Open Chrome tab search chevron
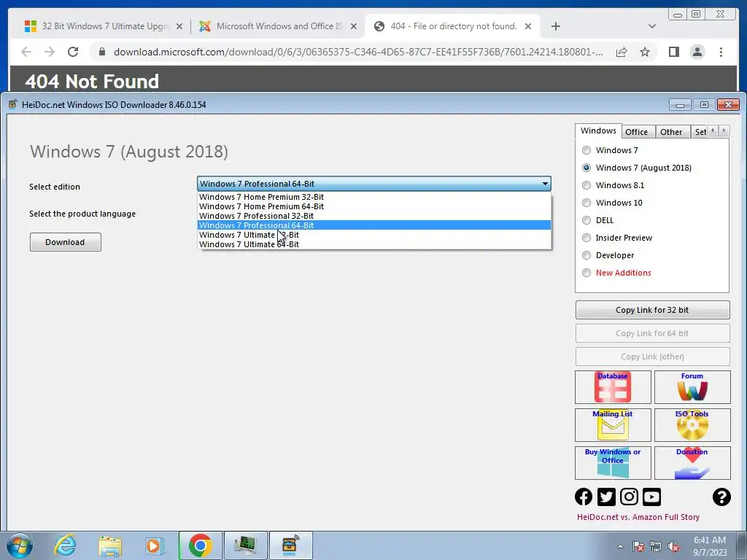 (652, 26)
